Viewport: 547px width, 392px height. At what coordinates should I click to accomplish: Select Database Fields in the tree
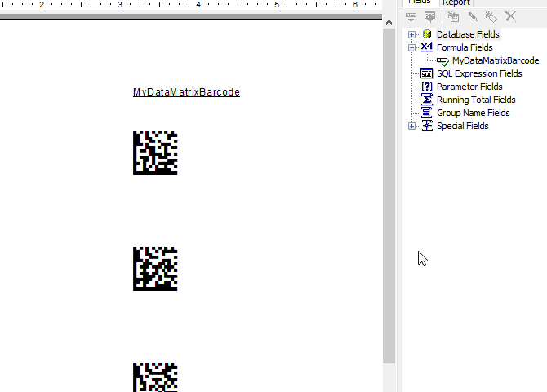click(468, 34)
